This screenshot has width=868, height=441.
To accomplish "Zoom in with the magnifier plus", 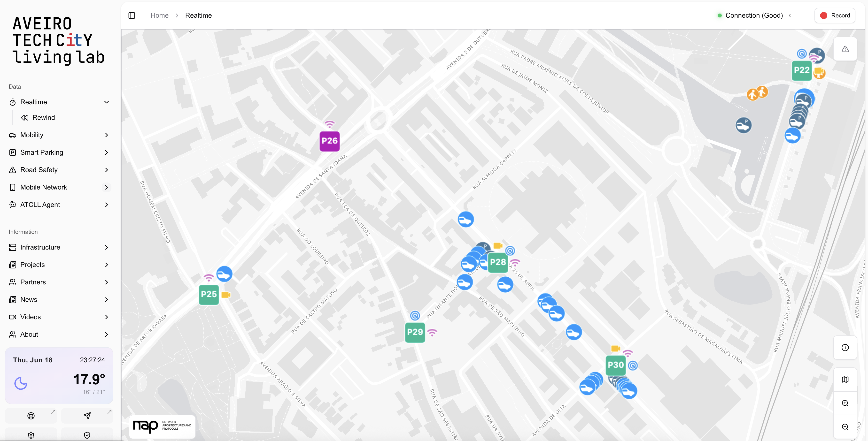I will (845, 403).
